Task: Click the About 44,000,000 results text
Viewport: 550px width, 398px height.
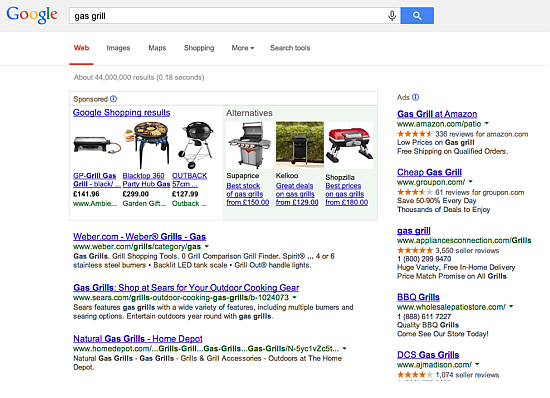Action: [139, 77]
